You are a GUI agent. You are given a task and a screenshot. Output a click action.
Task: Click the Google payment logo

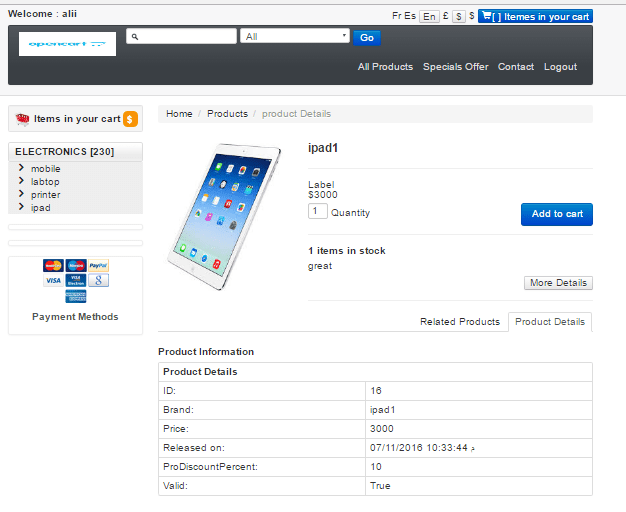click(98, 281)
